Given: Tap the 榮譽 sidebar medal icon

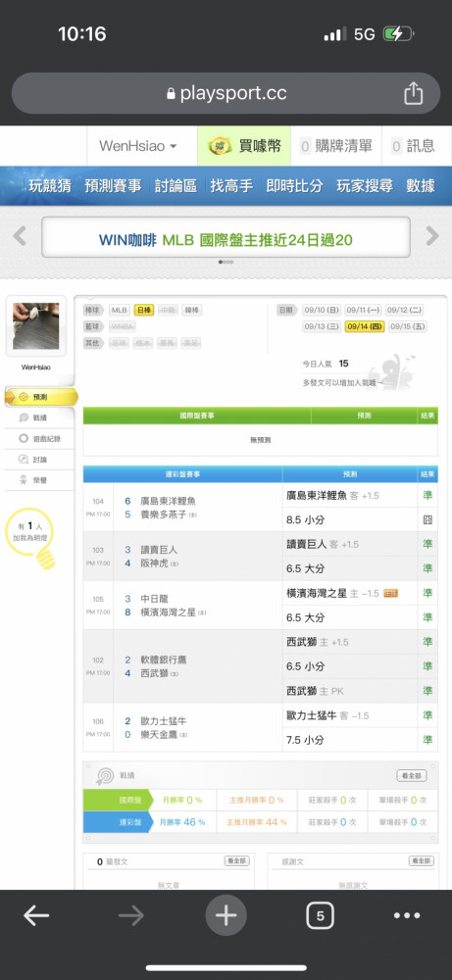Looking at the screenshot, I should coord(24,480).
